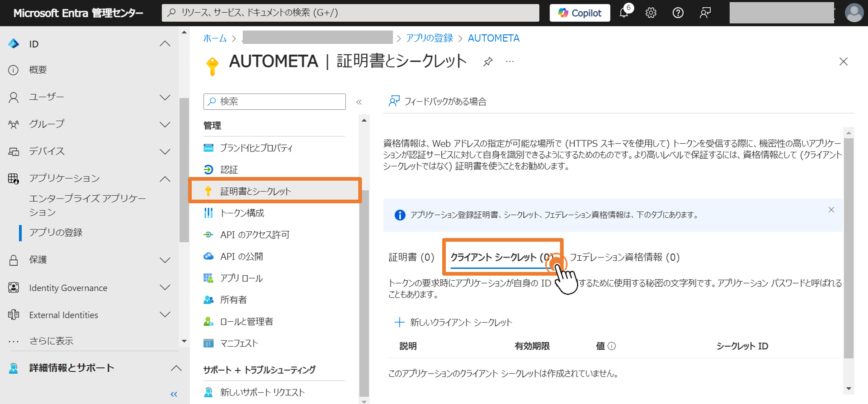Dismiss the info banner with X
The height and width of the screenshot is (404, 868).
coord(831,210)
